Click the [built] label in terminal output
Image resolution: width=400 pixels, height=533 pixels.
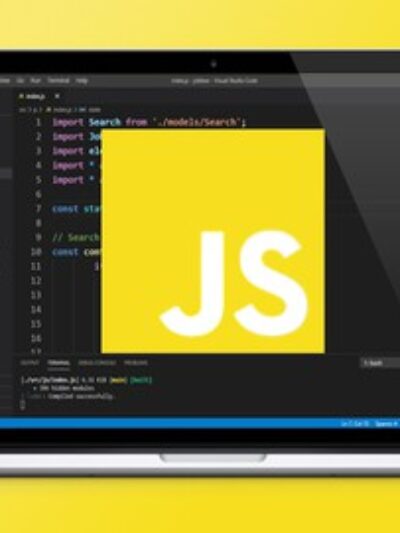click(141, 380)
